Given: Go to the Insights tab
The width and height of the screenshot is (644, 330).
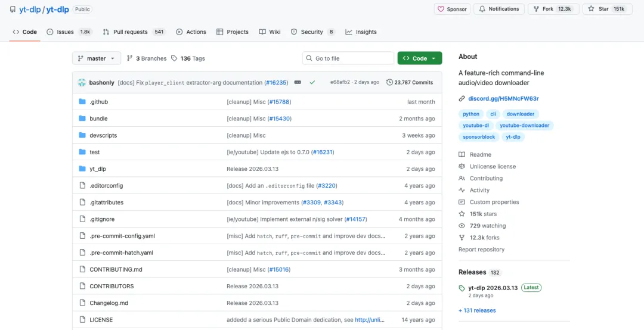Looking at the screenshot, I should pyautogui.click(x=361, y=32).
